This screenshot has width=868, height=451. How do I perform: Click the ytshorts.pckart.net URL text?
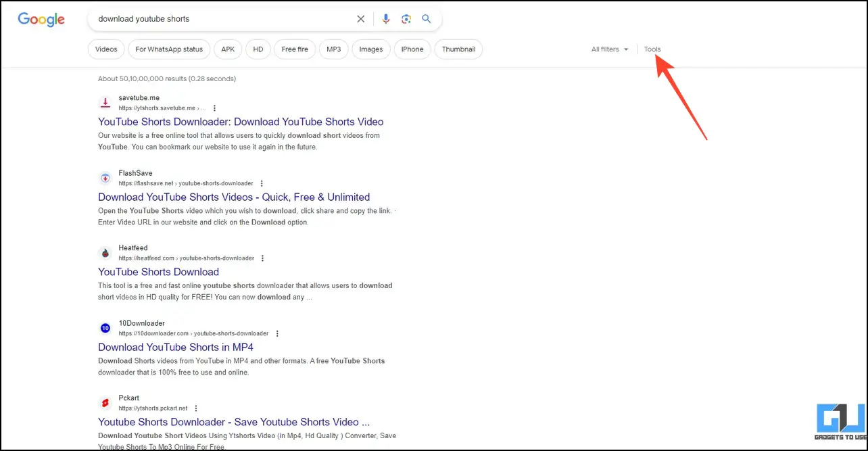[153, 408]
